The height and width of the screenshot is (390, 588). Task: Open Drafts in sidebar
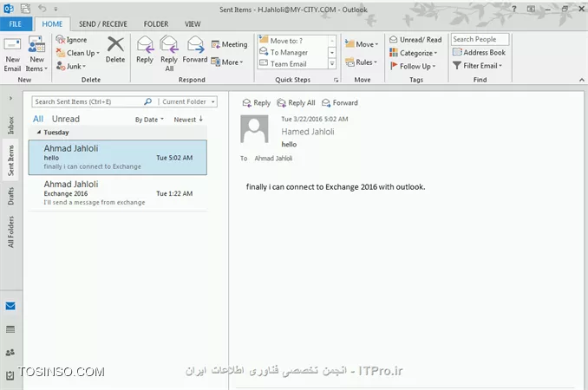click(11, 196)
